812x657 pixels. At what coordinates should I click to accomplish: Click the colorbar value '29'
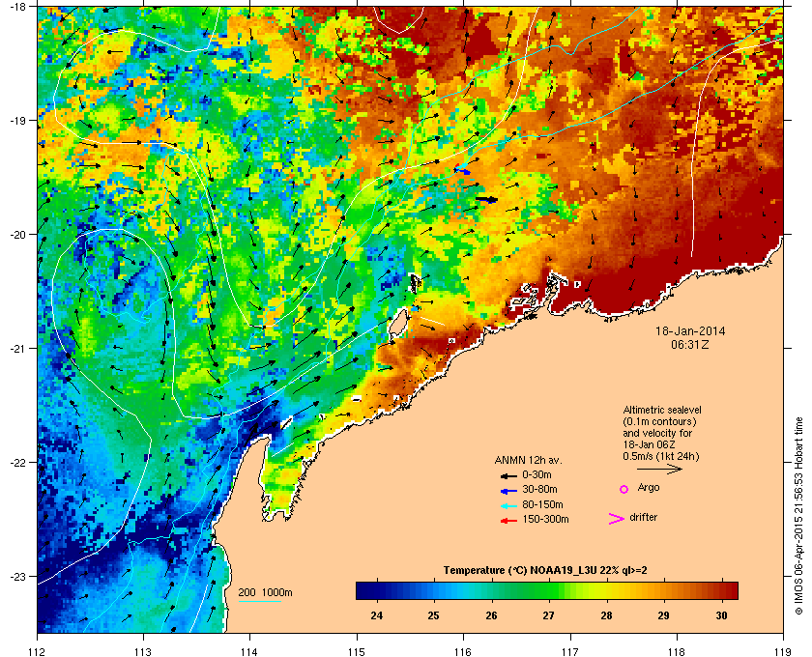(663, 615)
